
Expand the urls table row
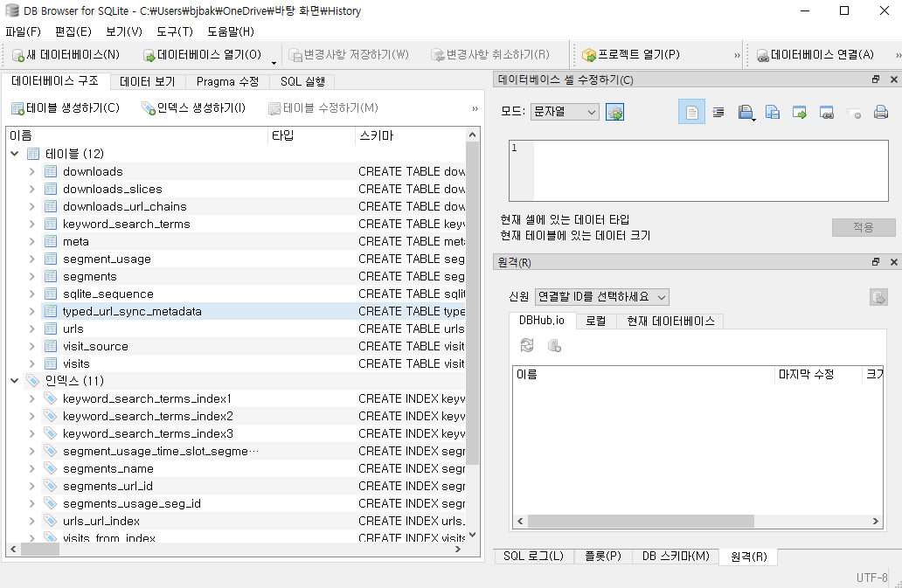point(32,329)
